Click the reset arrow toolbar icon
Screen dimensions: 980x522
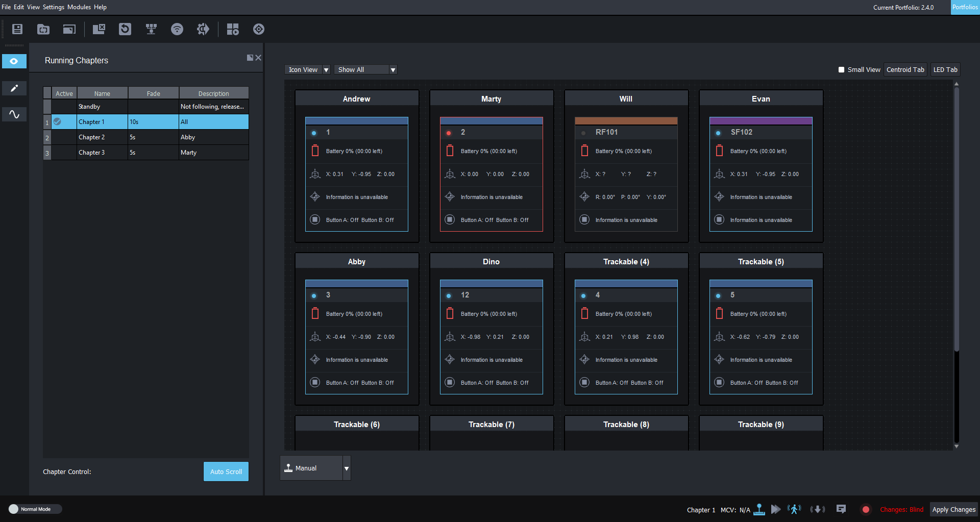coord(125,29)
